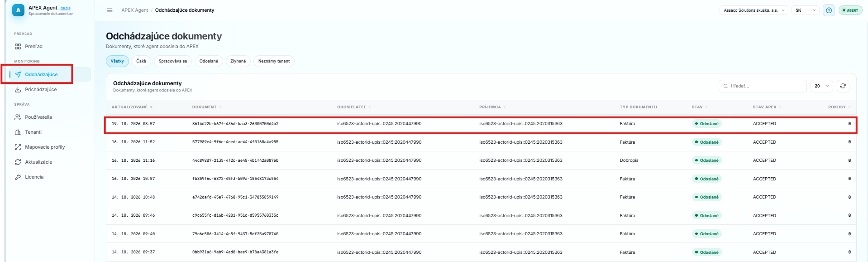Show only Odoslané documents
The width and height of the screenshot is (868, 262).
(x=209, y=61)
